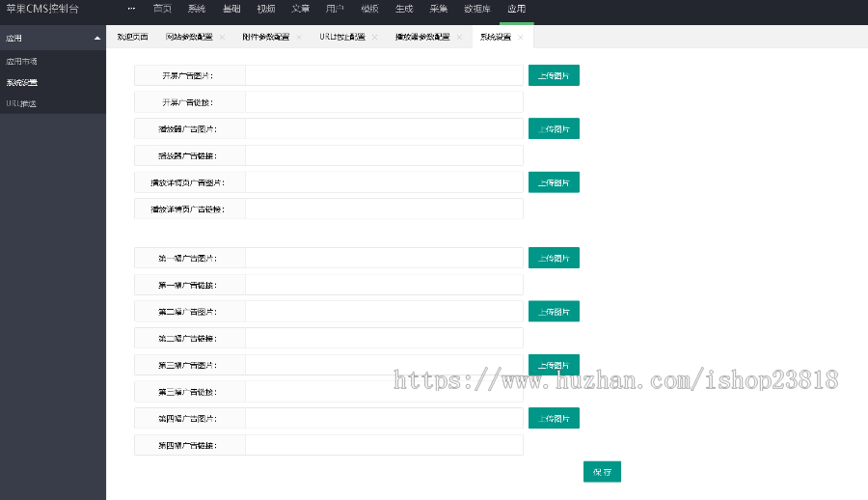Image resolution: width=868 pixels, height=500 pixels.
Task: Click the 苹果CMS控制台 logo title
Action: [x=42, y=9]
